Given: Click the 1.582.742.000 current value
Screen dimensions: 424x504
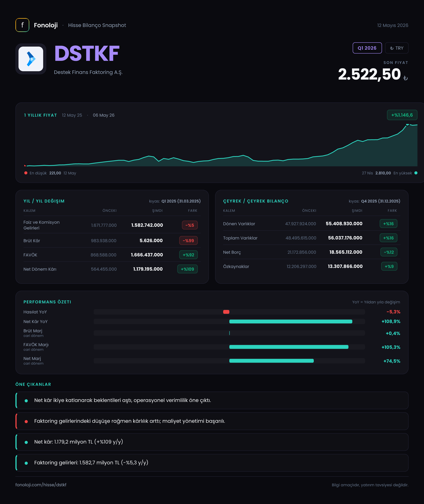Looking at the screenshot, I should click(x=147, y=225).
